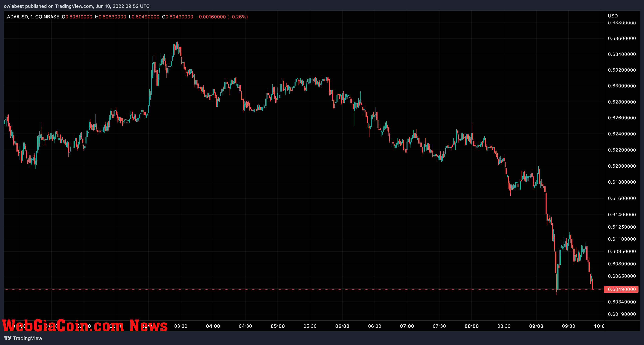This screenshot has height=345, width=644.
Task: Click the 08:00 time axis label
Action: pyautogui.click(x=472, y=326)
